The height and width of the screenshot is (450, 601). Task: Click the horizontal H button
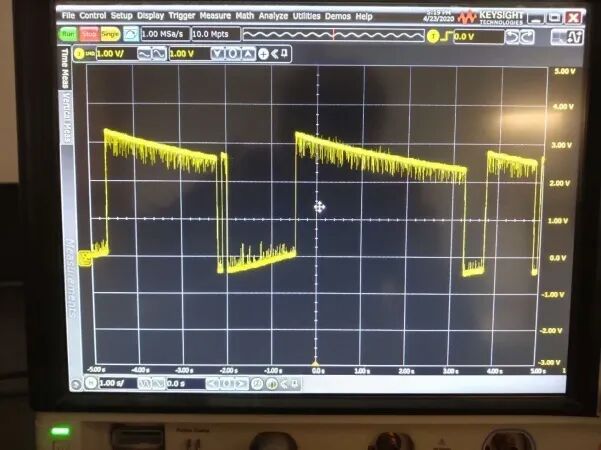pos(91,383)
